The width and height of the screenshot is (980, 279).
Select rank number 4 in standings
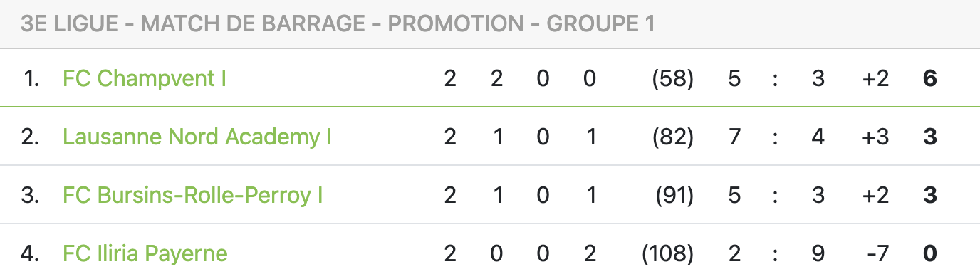click(x=30, y=253)
